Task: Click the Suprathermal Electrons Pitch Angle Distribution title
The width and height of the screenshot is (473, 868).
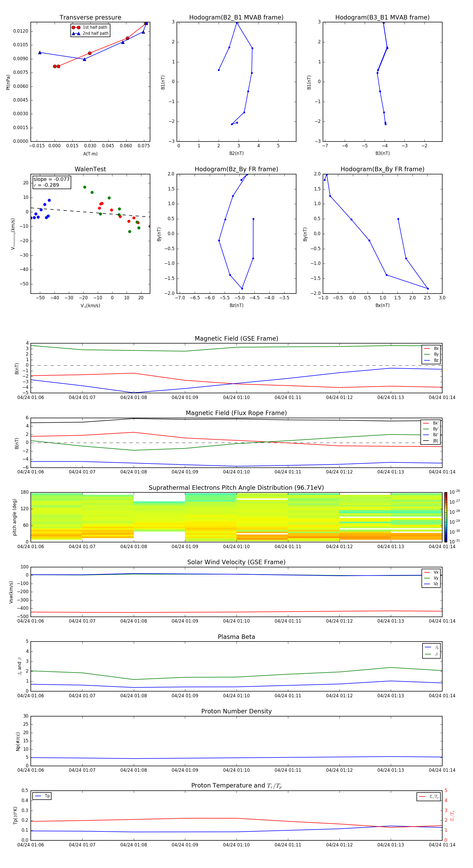Action: [236, 488]
